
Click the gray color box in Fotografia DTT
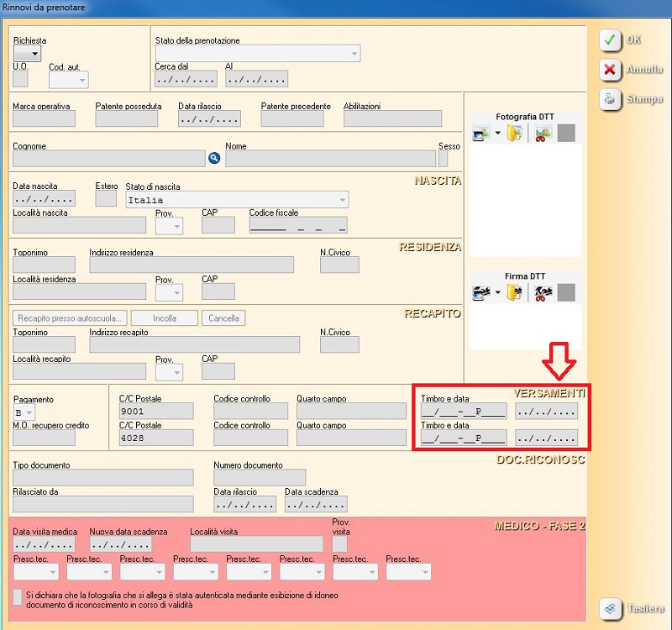[x=566, y=134]
